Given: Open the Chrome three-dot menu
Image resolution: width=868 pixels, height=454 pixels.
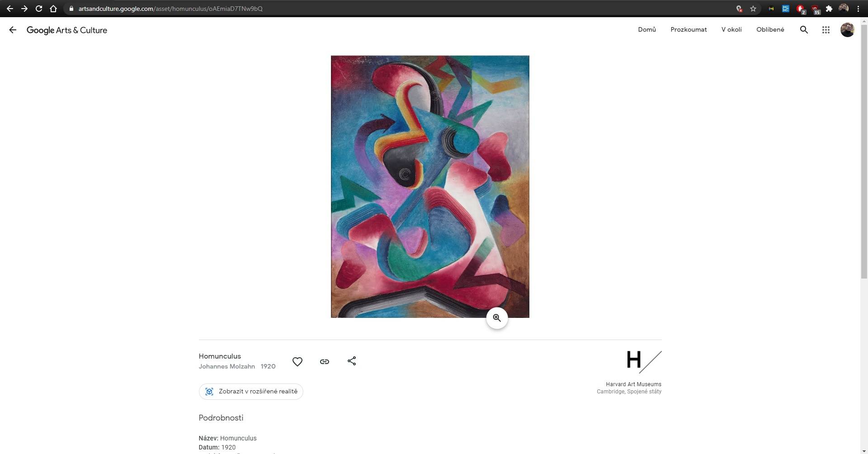Looking at the screenshot, I should [x=858, y=9].
